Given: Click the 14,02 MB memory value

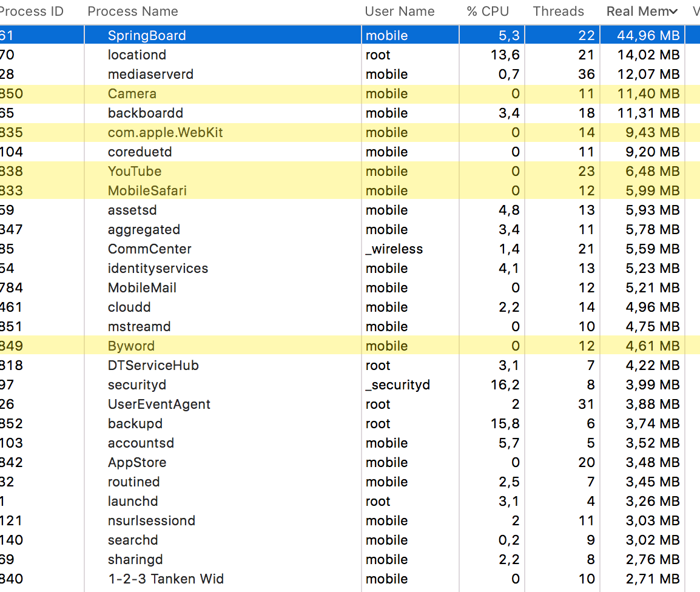Looking at the screenshot, I should [648, 55].
